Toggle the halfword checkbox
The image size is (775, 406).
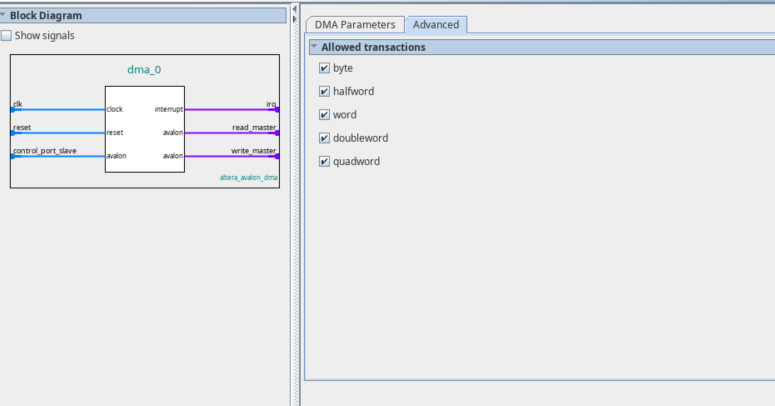[324, 91]
